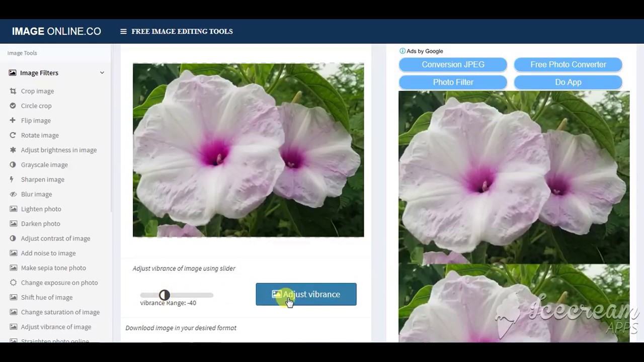The image size is (644, 362).
Task: Open the Flip image tool
Action: coord(36,120)
